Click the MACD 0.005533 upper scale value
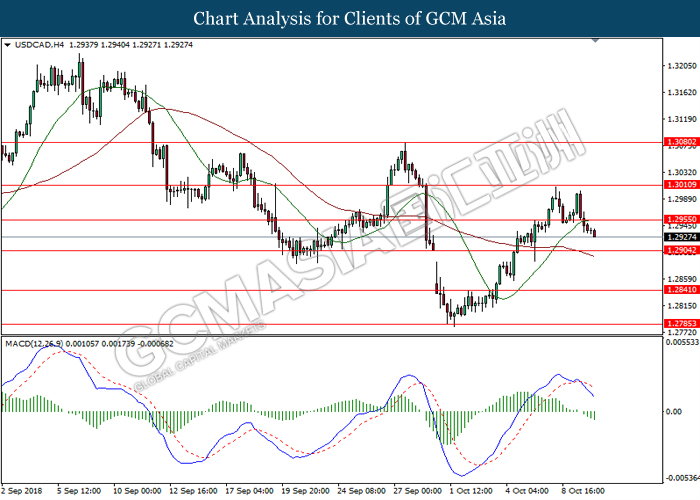The image size is (700, 500). (682, 342)
